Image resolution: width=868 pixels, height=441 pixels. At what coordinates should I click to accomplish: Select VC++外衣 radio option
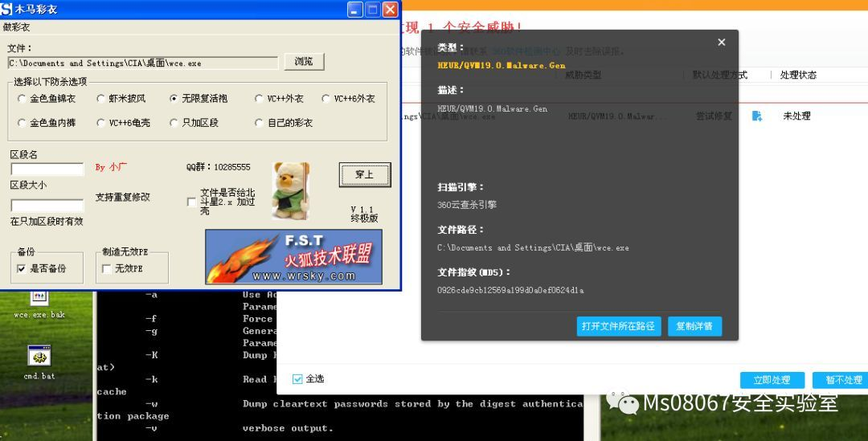[279, 99]
